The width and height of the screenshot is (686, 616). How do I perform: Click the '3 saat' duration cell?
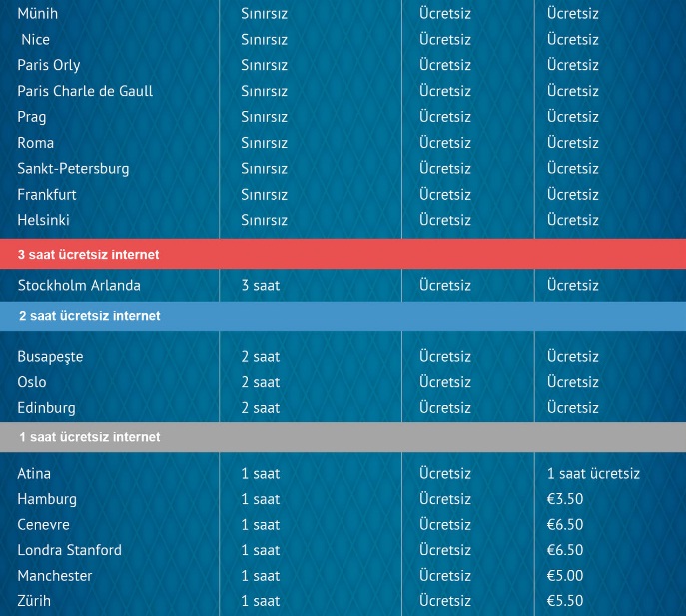click(x=260, y=286)
